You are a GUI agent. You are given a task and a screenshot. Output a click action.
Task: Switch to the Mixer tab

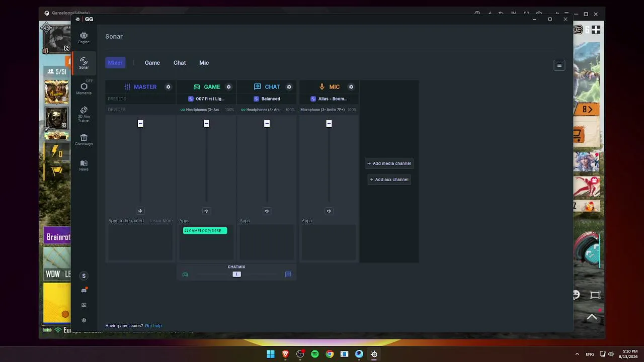(x=115, y=63)
